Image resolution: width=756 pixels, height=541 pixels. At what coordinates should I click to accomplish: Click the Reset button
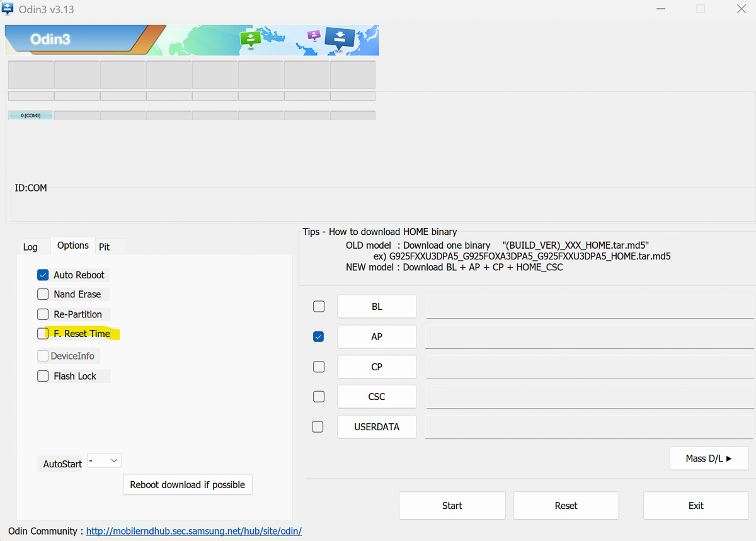(566, 506)
